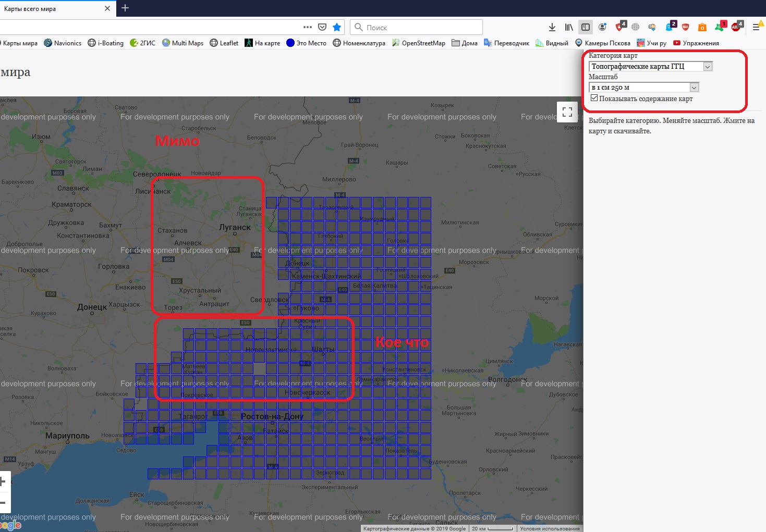This screenshot has width=766, height=532.
Task: Zoom in on the map
Action: coord(3,482)
